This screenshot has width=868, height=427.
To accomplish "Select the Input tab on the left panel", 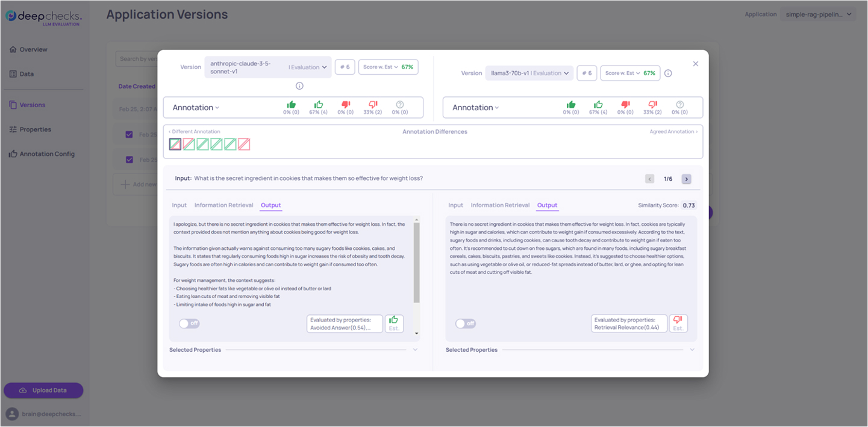I will click(179, 205).
